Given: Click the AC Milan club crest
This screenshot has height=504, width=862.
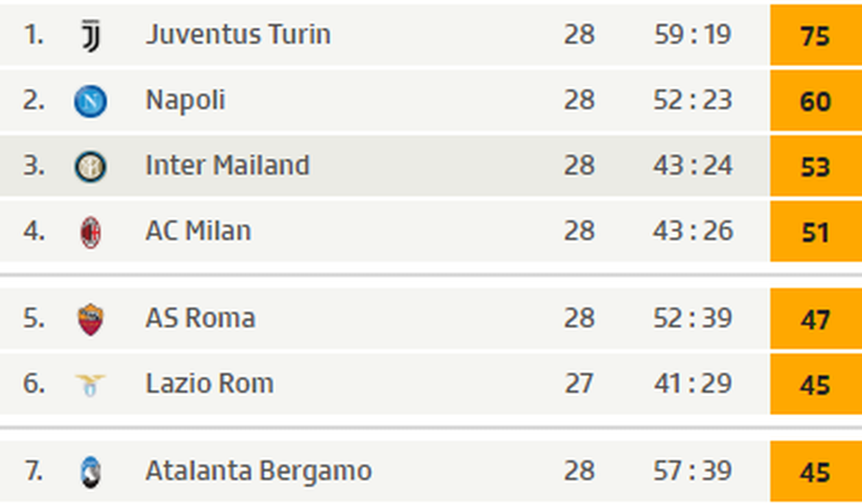Looking at the screenshot, I should click(x=90, y=232).
